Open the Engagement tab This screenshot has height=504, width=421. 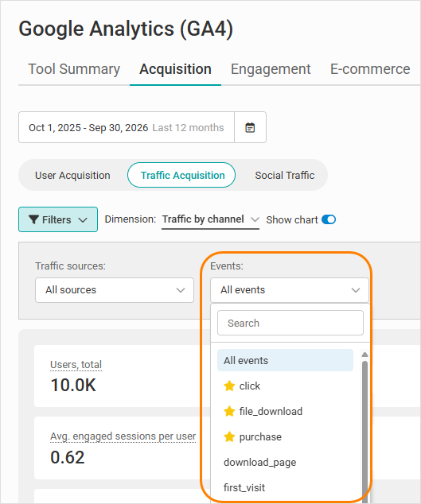pyautogui.click(x=271, y=69)
